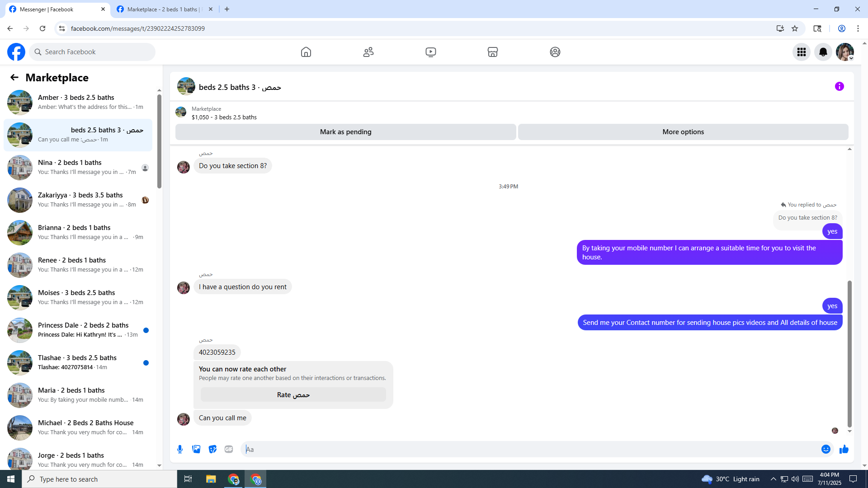The image size is (868, 488).
Task: Open Princess Dale 2 beds 2 baths chat
Action: pyautogui.click(x=78, y=330)
